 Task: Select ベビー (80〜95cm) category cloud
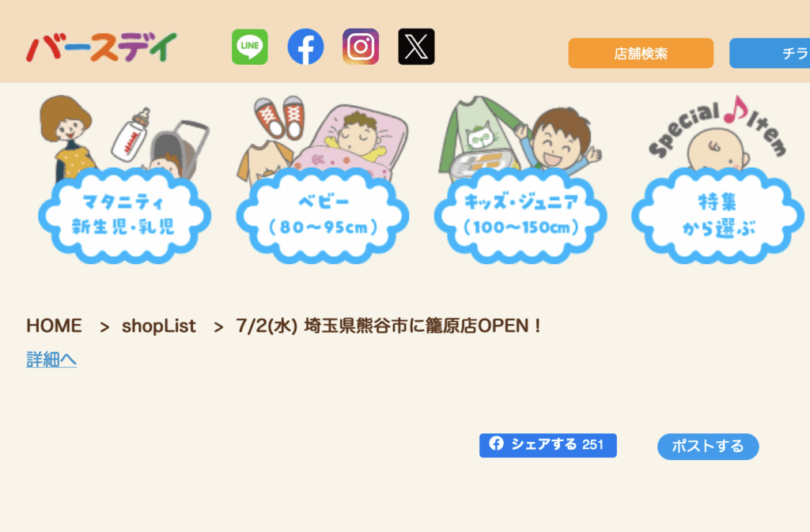pos(323,215)
